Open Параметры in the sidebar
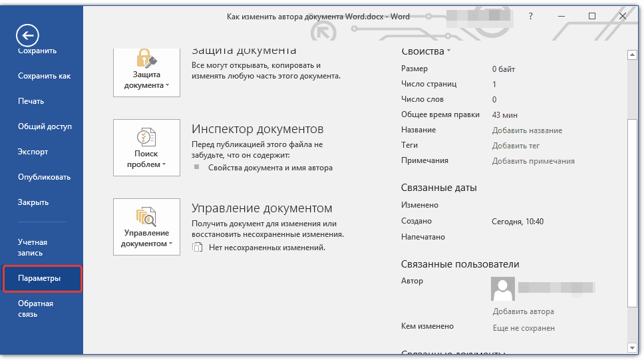Viewport: 644px width, 360px height. pyautogui.click(x=42, y=279)
